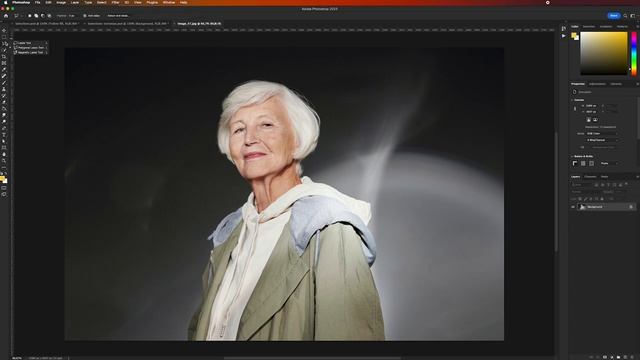Select the Zoom tool in toolbar
640x360 pixels.
tap(4, 161)
